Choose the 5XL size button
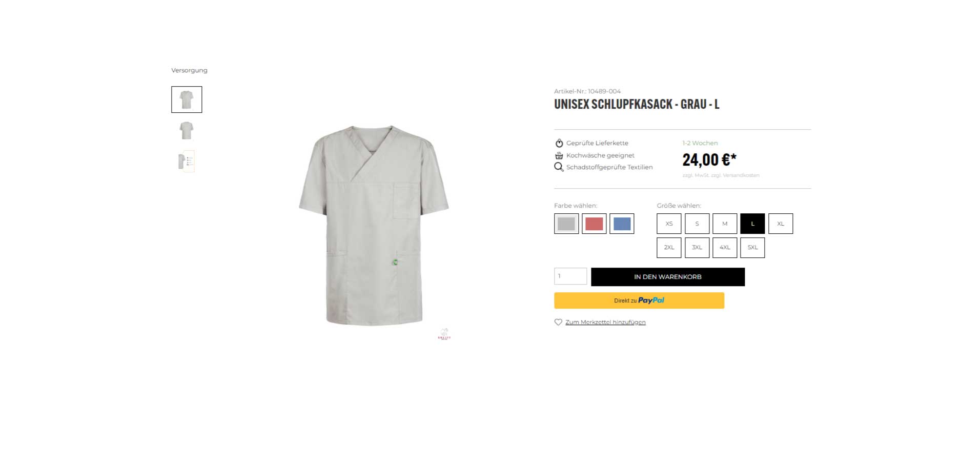This screenshot has width=980, height=463. click(x=752, y=247)
